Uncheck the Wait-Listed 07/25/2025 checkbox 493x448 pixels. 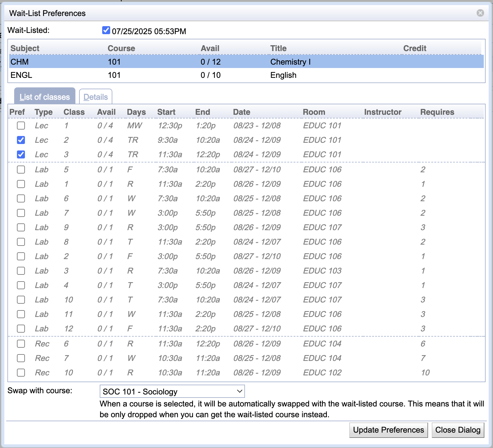click(106, 30)
